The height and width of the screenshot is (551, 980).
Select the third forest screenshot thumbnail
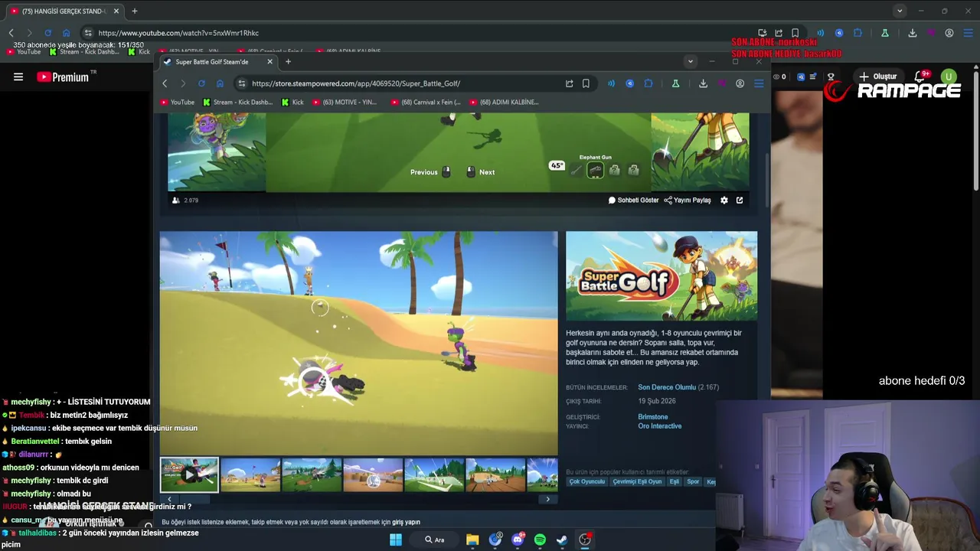[312, 475]
